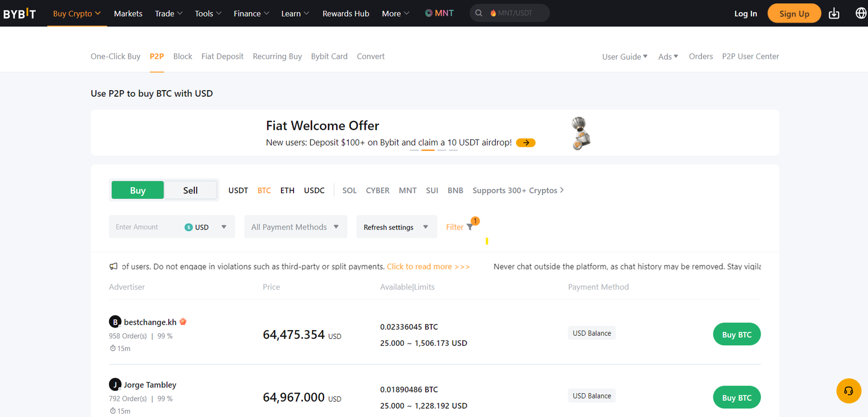Open the customer support headset button
The image size is (868, 417).
tap(849, 391)
